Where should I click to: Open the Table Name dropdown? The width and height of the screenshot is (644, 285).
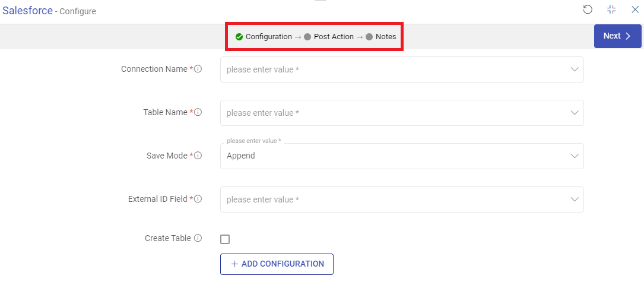pos(402,113)
